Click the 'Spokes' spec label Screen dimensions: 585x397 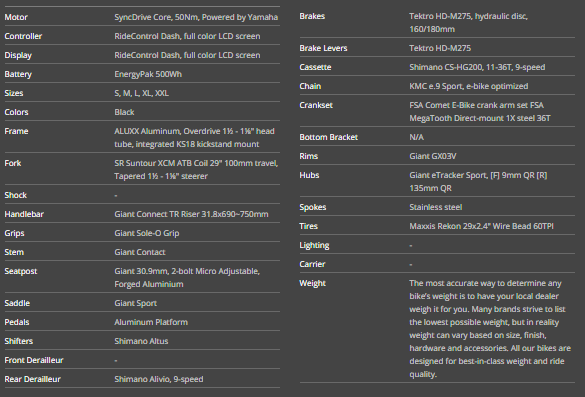[x=313, y=207]
